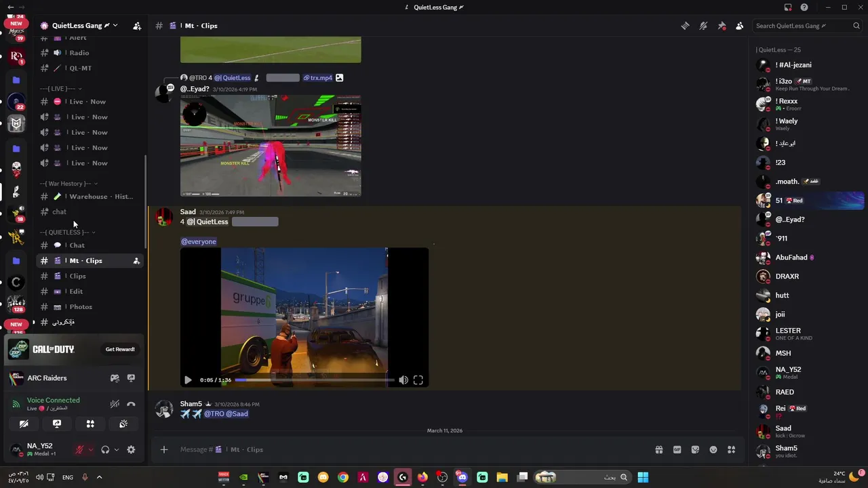Open the apps launcher icon in message bar
868x488 pixels.
[731, 449]
